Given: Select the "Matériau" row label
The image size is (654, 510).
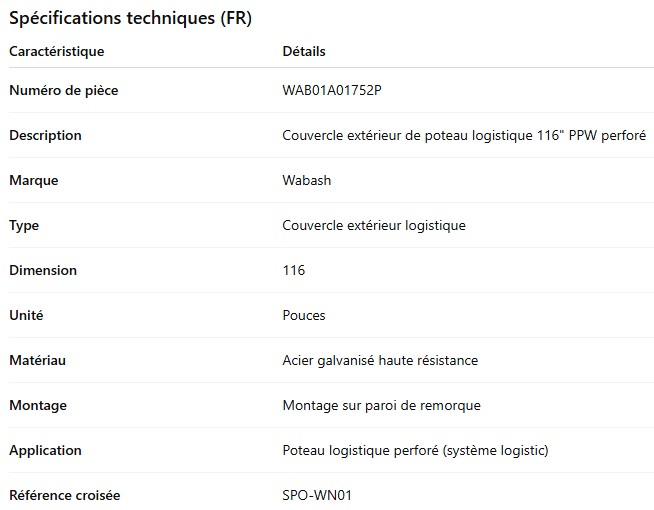Looking at the screenshot, I should (37, 361).
